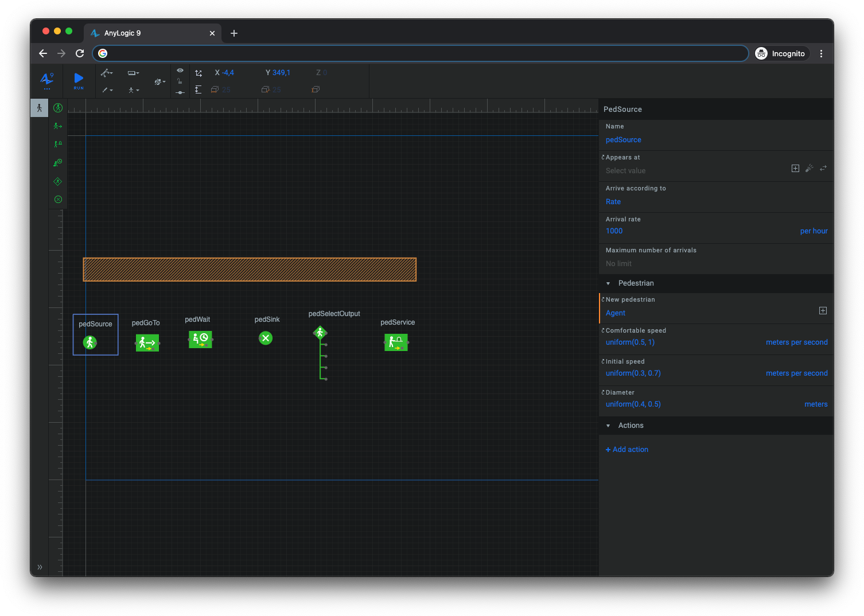
Task: Toggle New pedestrian static/dynamic switch
Action: click(x=603, y=299)
